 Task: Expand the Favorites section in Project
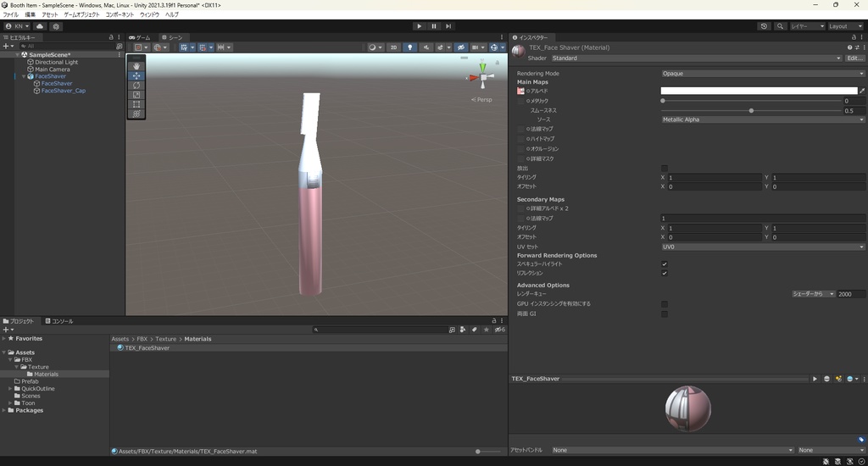click(4, 338)
